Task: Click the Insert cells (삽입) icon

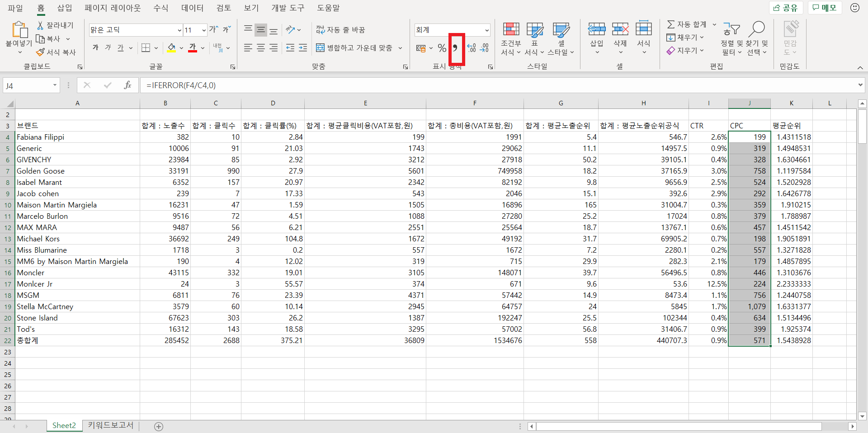Action: tap(597, 30)
